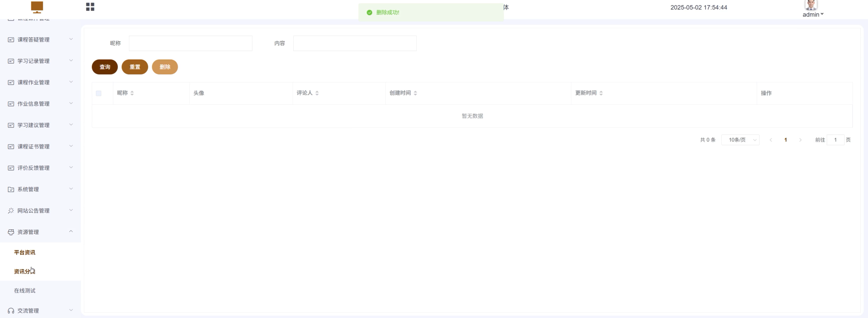Viewport: 868px width, 318px height.
Task: Open the 10条/页 page size dropdown
Action: tap(740, 140)
